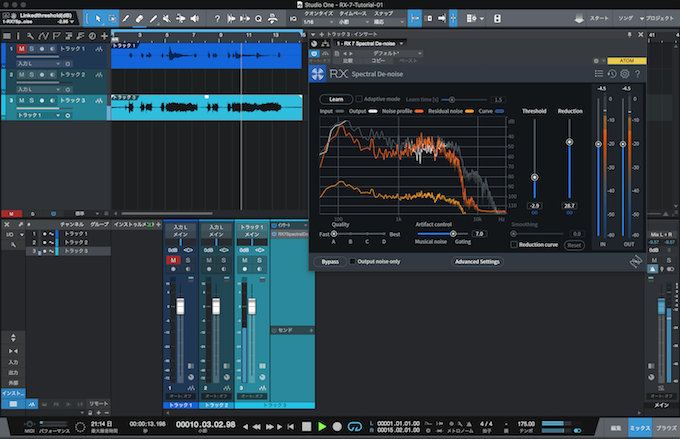The width and height of the screenshot is (680, 439).
Task: Arm record on トラック 1 in track list
Action: point(42,49)
